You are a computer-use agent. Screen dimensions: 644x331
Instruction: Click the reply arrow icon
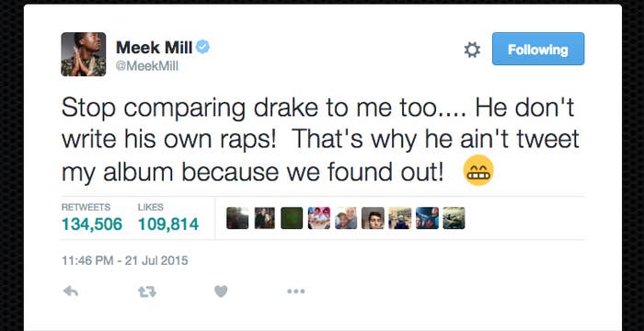(x=71, y=291)
